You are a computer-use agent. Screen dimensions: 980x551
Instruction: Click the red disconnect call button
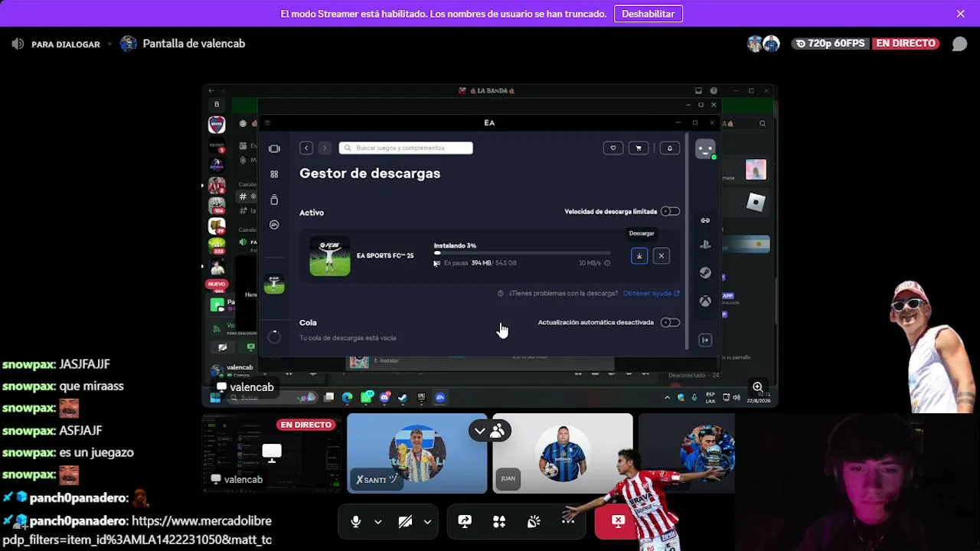(617, 522)
